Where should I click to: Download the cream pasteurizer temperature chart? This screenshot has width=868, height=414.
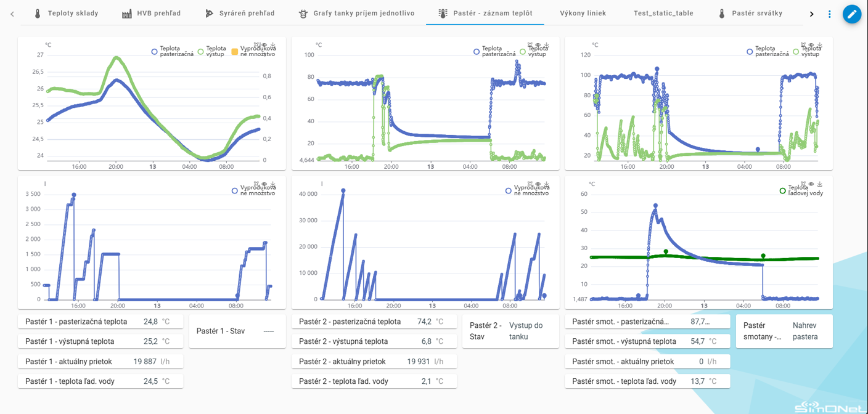(x=820, y=45)
